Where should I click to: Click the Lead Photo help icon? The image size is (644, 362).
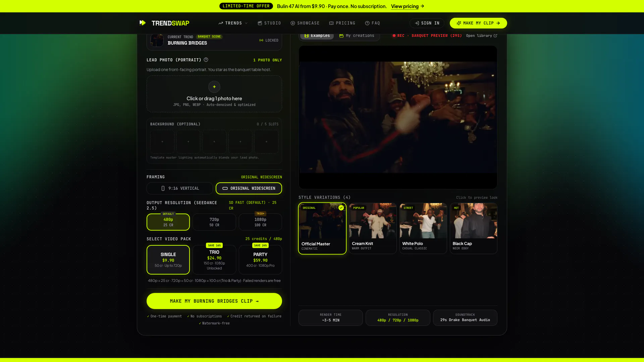[206, 60]
